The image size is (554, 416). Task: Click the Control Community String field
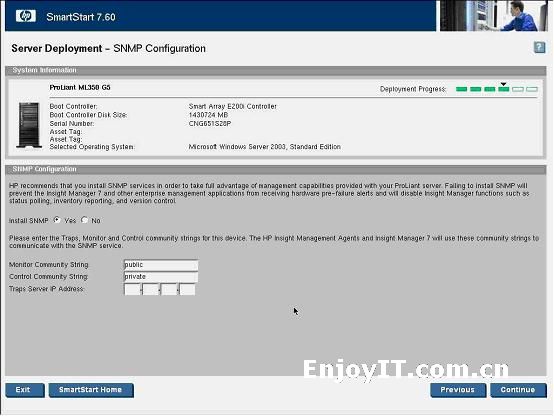[x=161, y=277]
